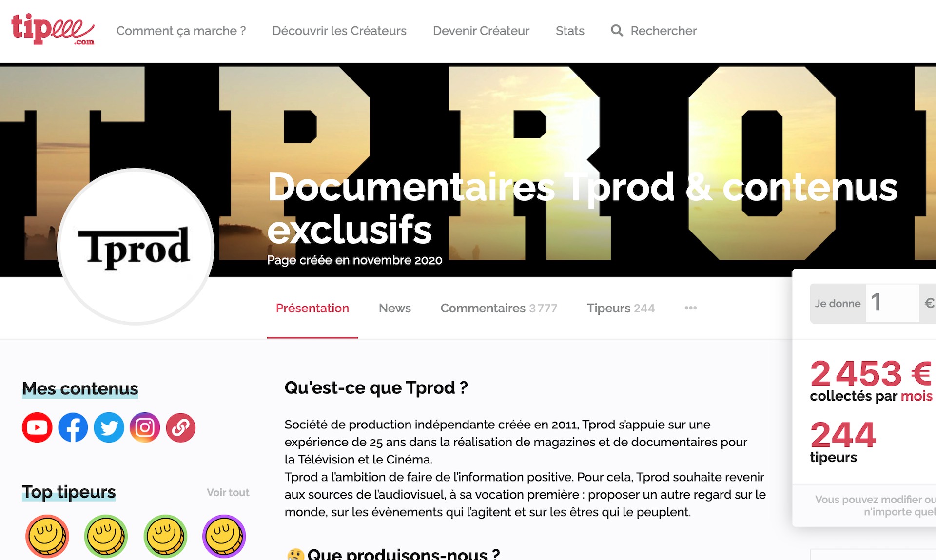Switch to the Commentaires 3777 tab

499,308
